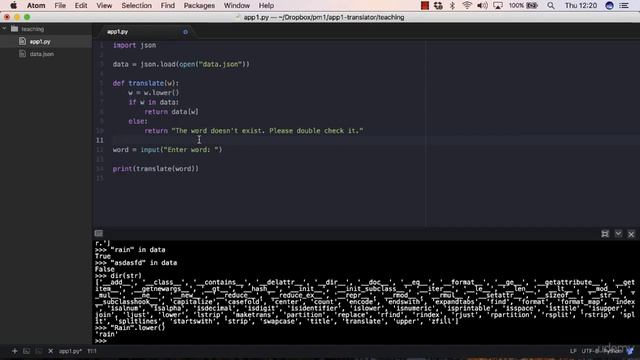Open the View menu
Viewport: 640px width, 360px height.
click(x=104, y=6)
